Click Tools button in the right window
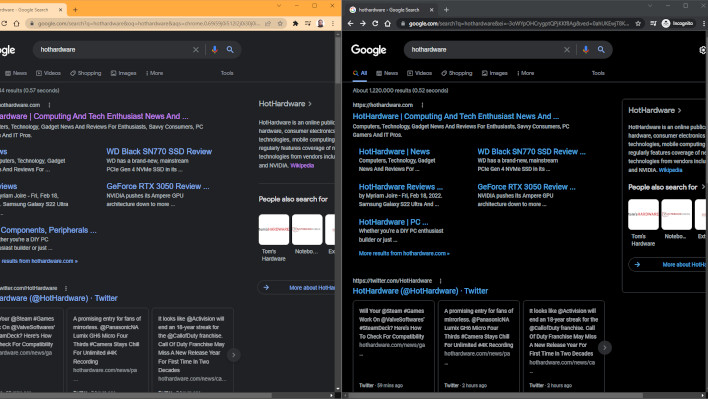Viewport: 708px width, 399px height. 598,73
